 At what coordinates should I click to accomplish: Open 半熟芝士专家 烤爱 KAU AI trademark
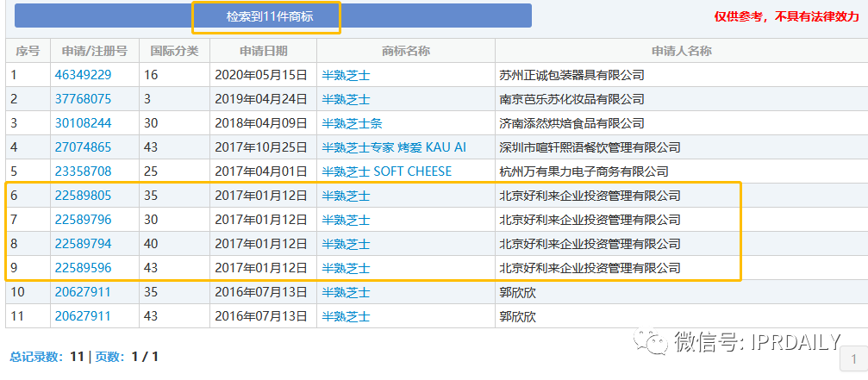click(394, 147)
